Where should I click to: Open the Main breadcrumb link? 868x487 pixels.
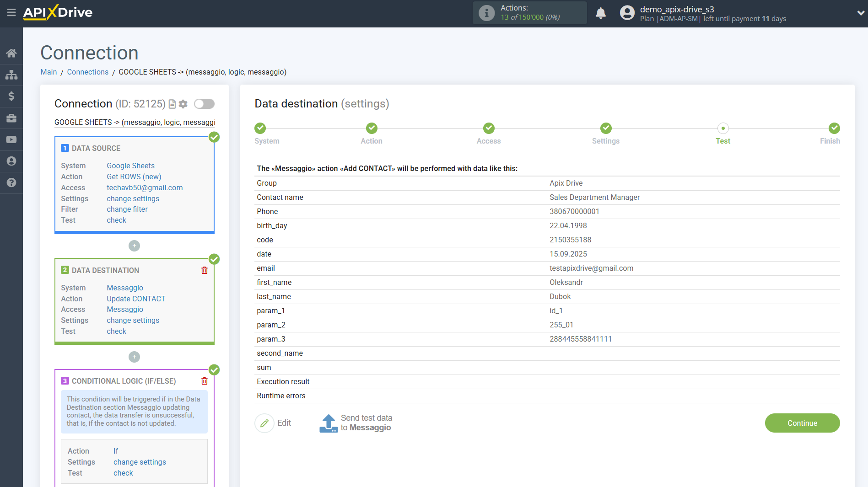point(49,72)
